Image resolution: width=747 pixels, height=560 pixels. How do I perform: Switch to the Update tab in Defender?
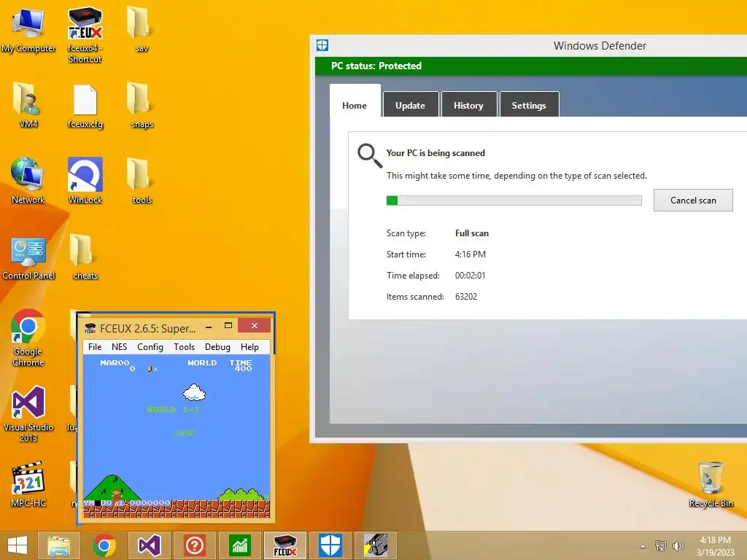pyautogui.click(x=410, y=105)
